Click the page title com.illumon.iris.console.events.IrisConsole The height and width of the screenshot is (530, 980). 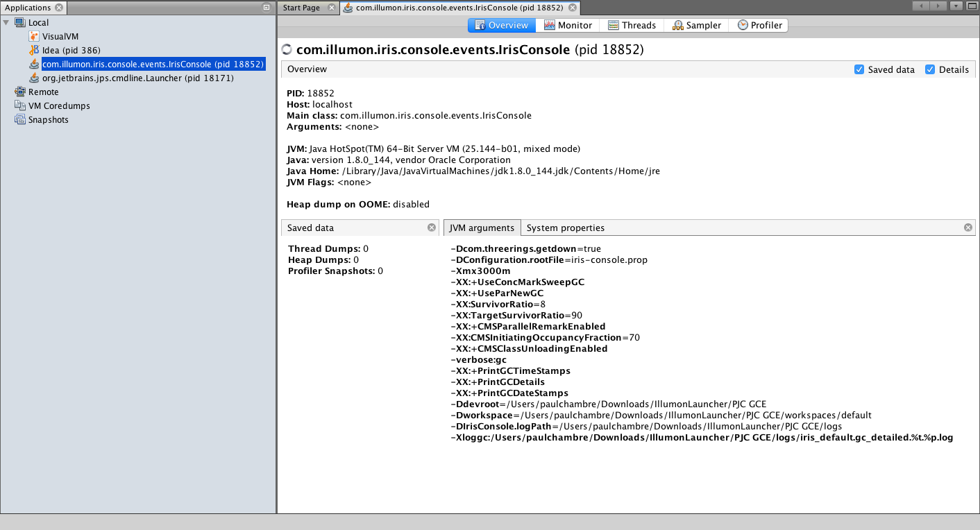click(433, 50)
